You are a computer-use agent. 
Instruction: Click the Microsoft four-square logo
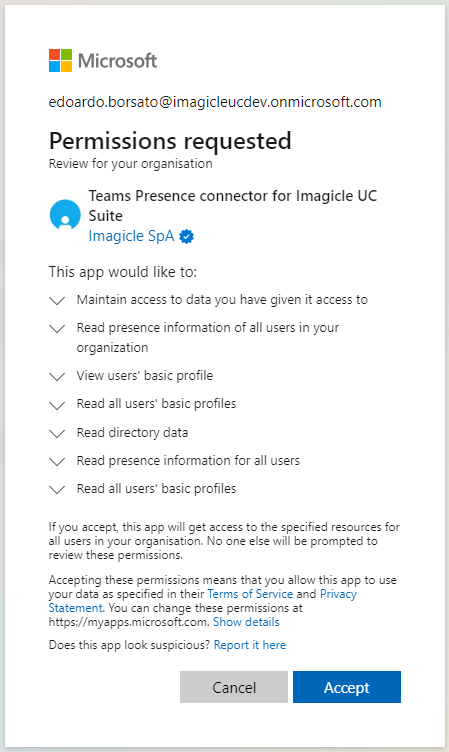(x=60, y=60)
